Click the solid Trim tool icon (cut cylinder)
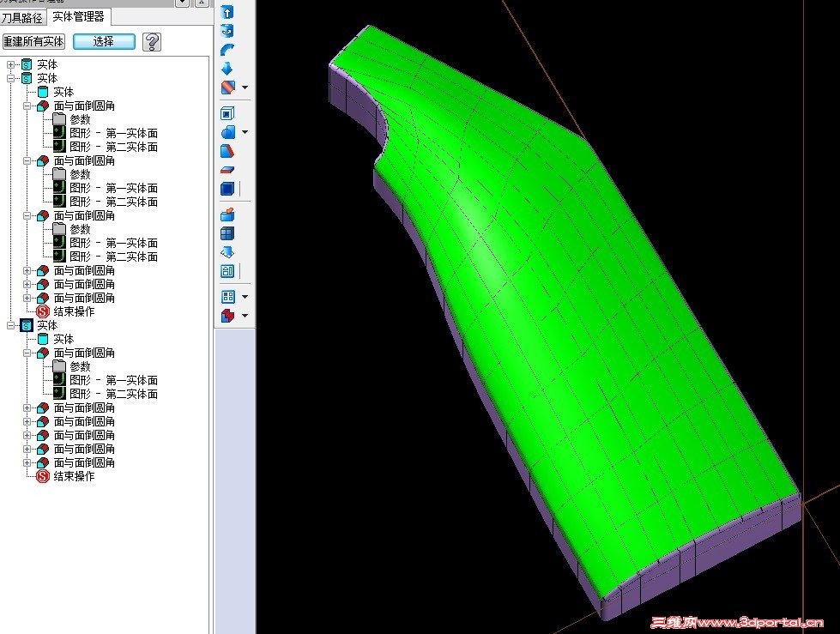The image size is (840, 634). (x=227, y=132)
